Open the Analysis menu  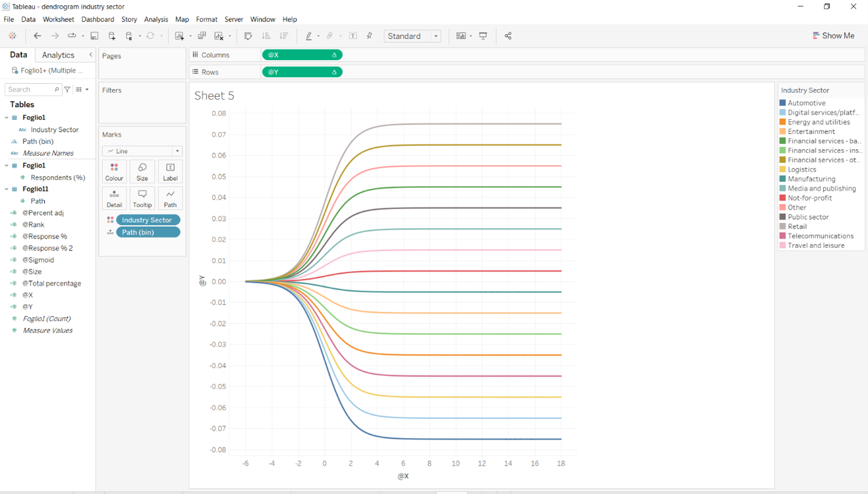(x=156, y=19)
